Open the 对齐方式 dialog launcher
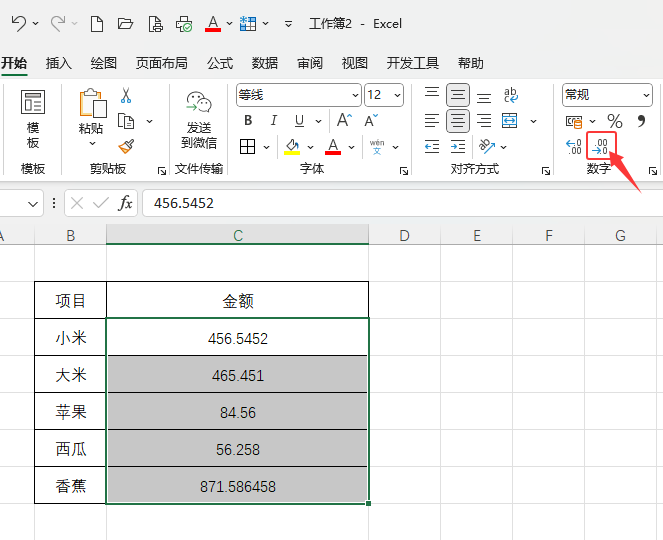Viewport: 663px width, 540px height. pos(546,171)
